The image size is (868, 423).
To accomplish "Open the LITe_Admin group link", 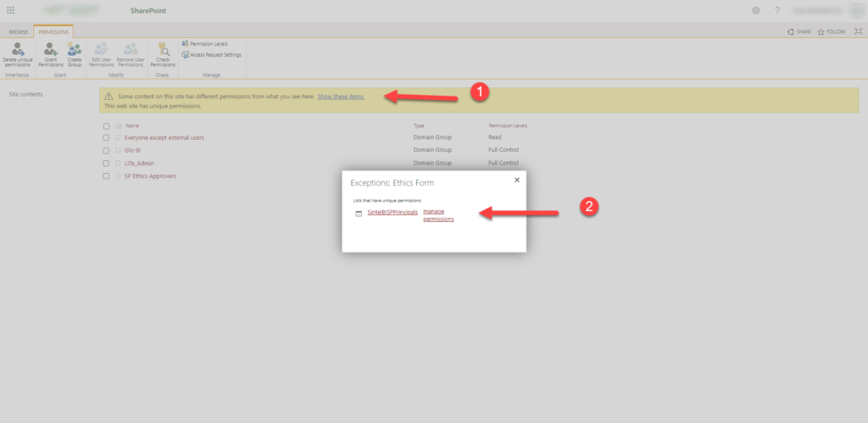I will click(x=140, y=164).
